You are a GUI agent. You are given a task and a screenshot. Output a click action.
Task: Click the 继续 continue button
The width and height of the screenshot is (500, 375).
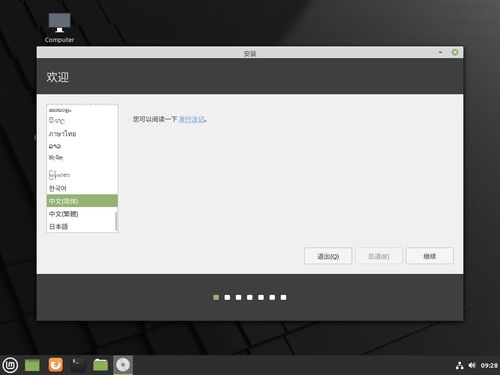429,256
